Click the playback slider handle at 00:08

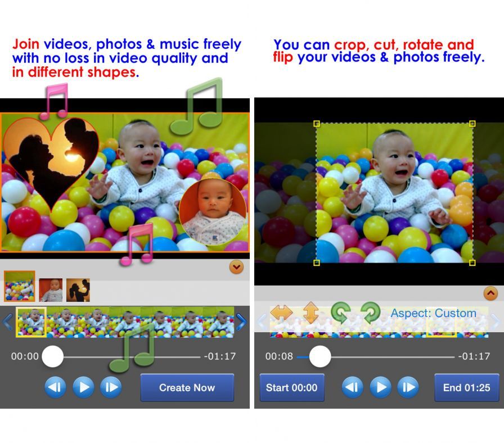(321, 356)
